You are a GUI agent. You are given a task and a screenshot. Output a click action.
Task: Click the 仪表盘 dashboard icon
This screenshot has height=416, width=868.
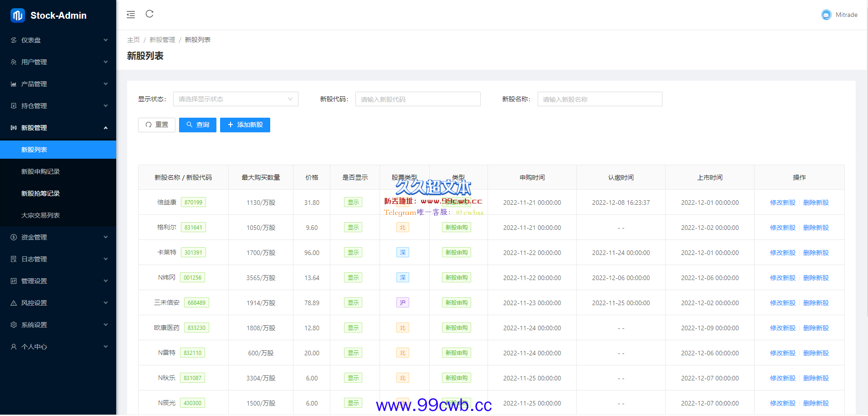[14, 40]
